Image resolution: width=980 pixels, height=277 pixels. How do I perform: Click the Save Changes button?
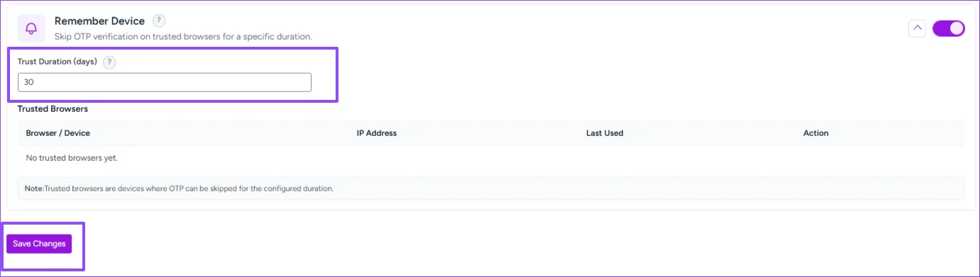(x=39, y=244)
